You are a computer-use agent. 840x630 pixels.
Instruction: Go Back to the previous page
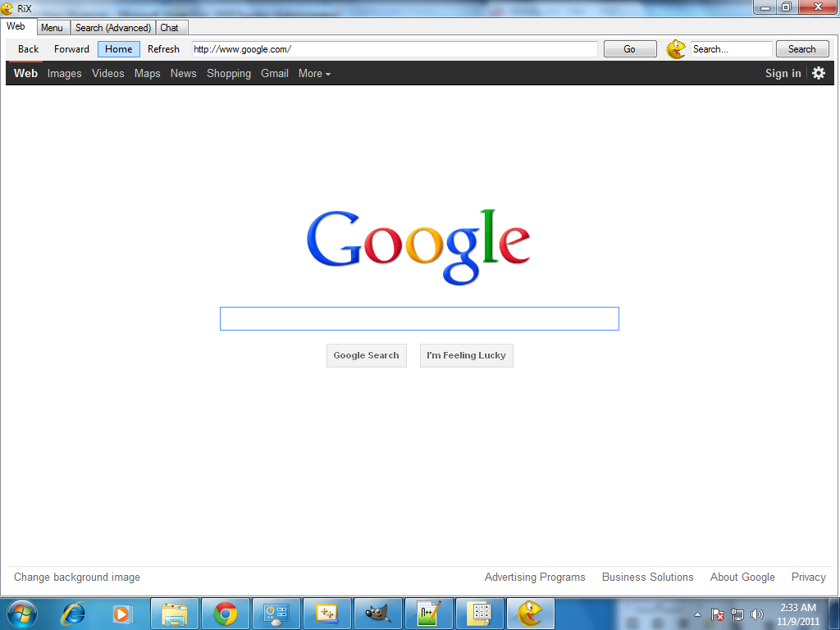point(29,49)
